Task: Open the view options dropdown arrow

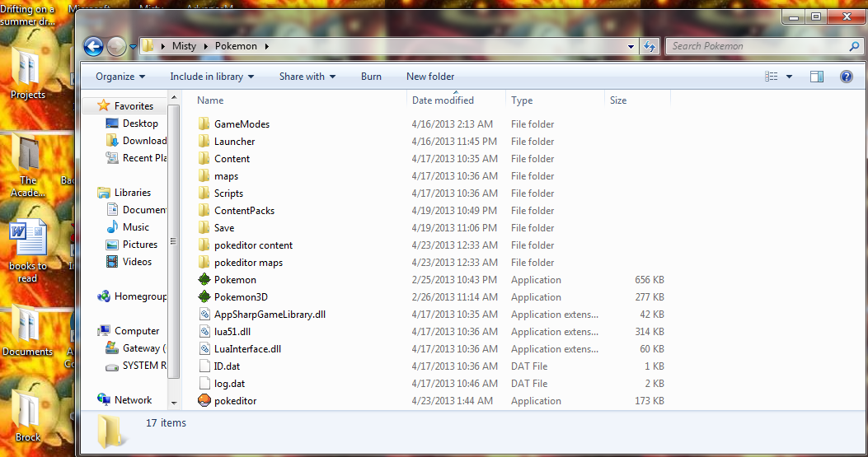Action: coord(789,77)
